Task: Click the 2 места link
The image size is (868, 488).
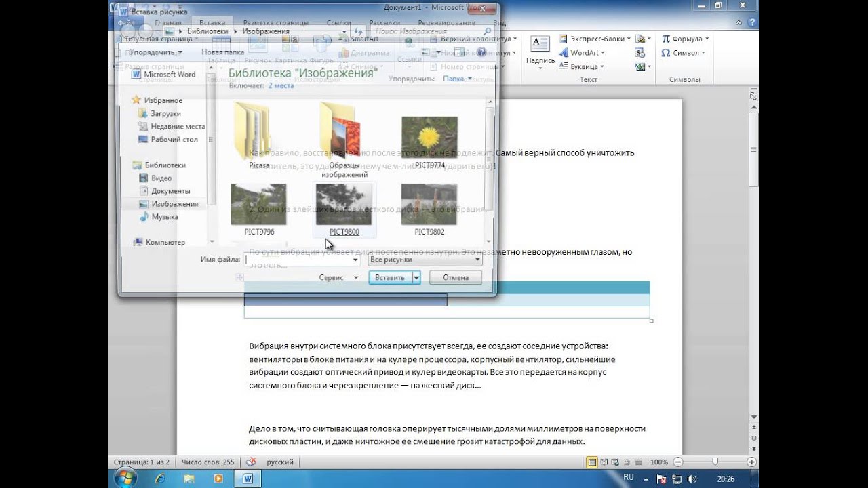Action: (x=281, y=86)
